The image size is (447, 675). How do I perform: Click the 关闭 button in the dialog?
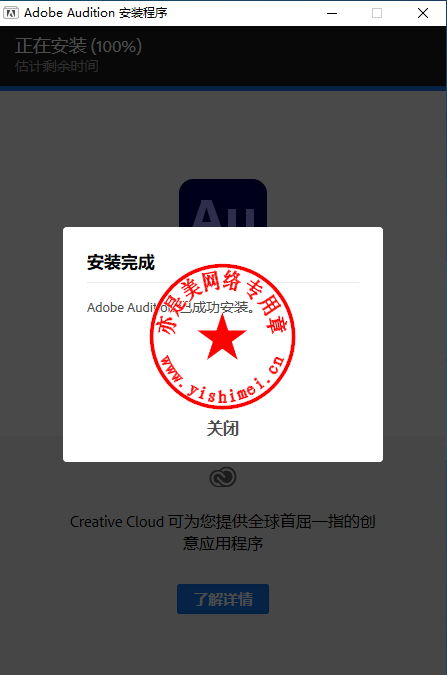point(223,428)
